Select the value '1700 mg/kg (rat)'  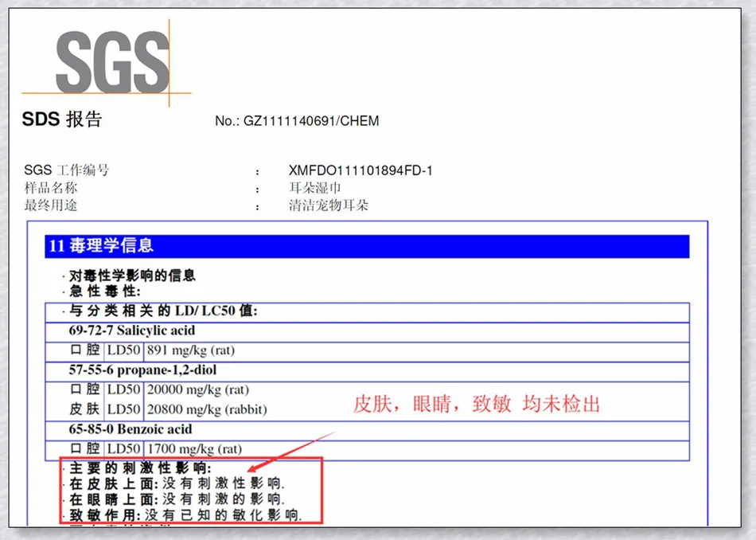[194, 449]
